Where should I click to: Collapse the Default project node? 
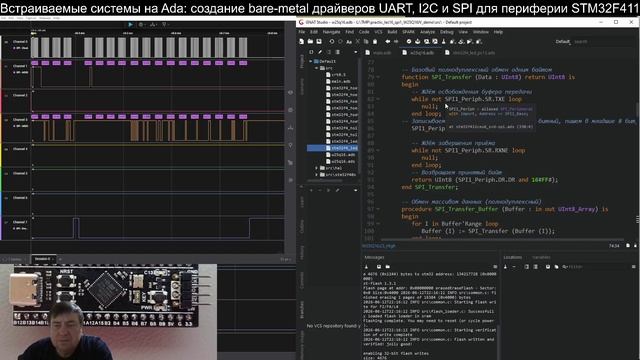[x=311, y=61]
